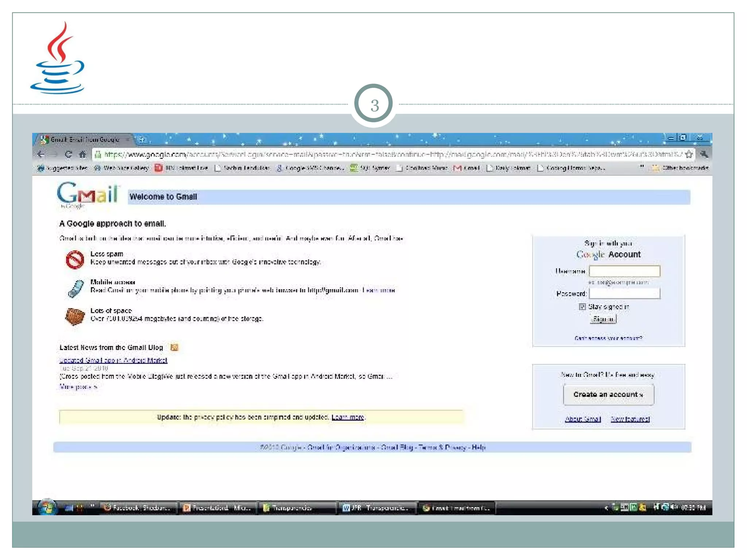The image size is (747, 560).
Task: Click the browser back arrow
Action: pyautogui.click(x=41, y=154)
